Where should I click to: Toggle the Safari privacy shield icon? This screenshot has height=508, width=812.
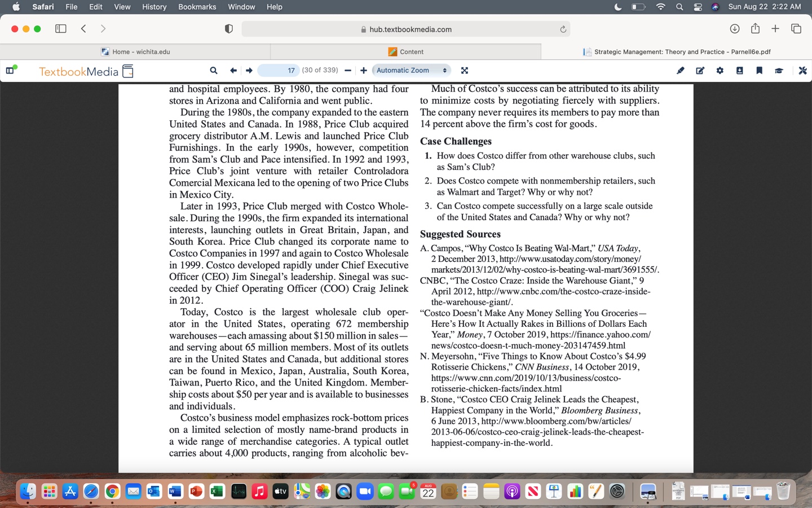(x=229, y=29)
